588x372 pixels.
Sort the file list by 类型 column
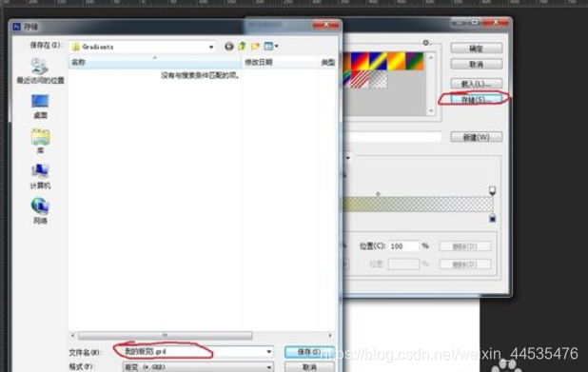[x=327, y=62]
